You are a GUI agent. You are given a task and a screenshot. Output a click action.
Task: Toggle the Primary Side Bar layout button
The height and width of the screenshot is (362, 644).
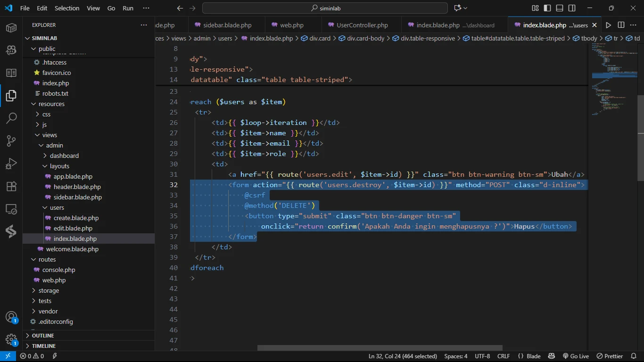547,8
